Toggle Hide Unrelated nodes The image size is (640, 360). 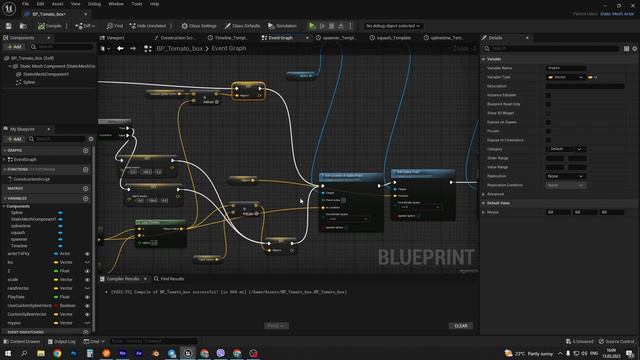coord(148,26)
